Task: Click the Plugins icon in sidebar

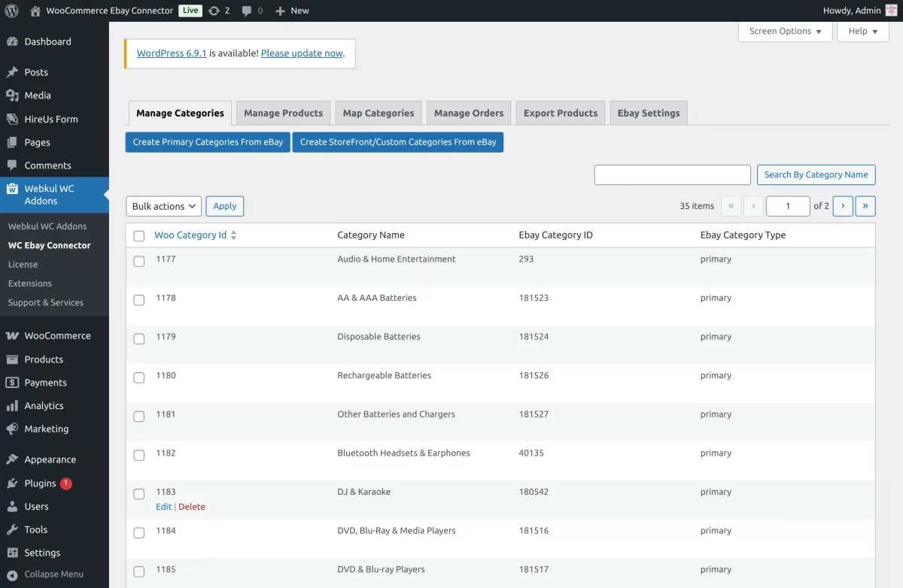Action: point(12,483)
